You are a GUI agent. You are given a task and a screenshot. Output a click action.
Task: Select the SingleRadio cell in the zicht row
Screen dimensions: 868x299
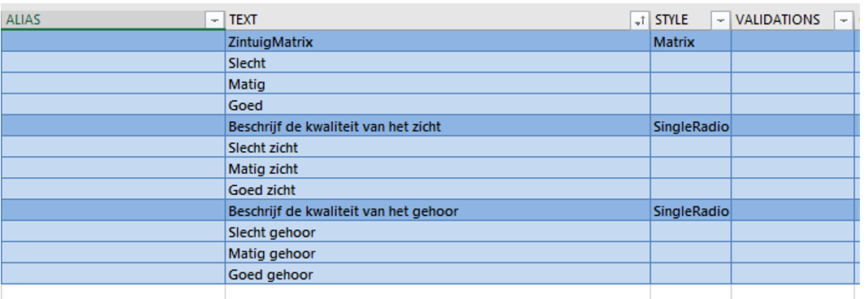pos(691,126)
